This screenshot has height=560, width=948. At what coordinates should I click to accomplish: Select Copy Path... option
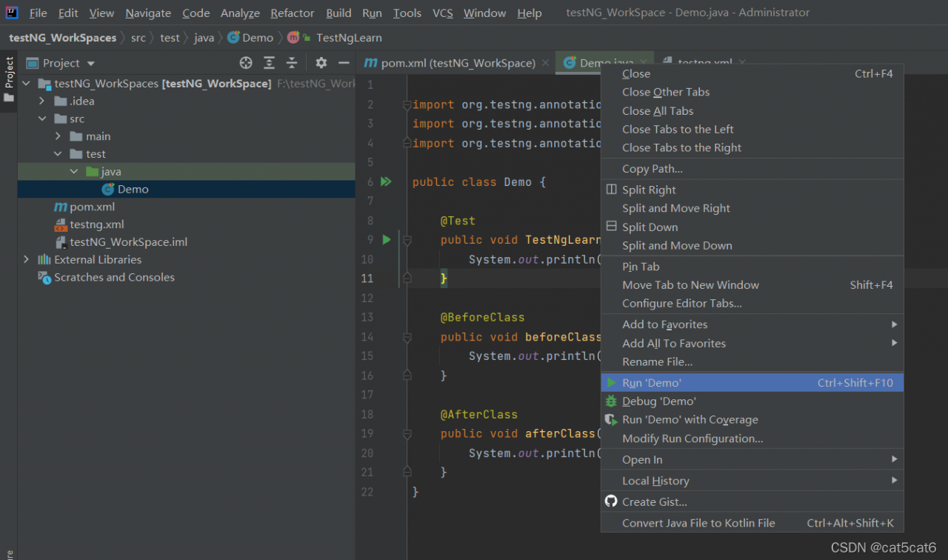point(752,169)
